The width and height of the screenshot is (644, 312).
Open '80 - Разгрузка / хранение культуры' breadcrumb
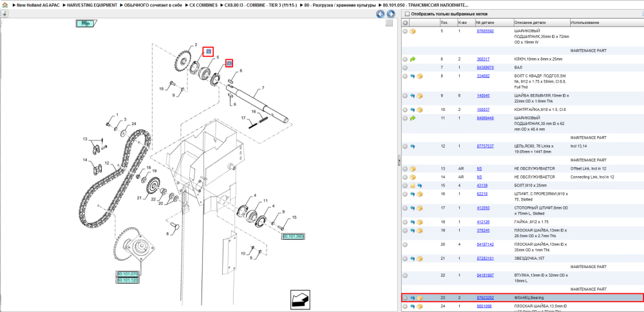(x=339, y=5)
